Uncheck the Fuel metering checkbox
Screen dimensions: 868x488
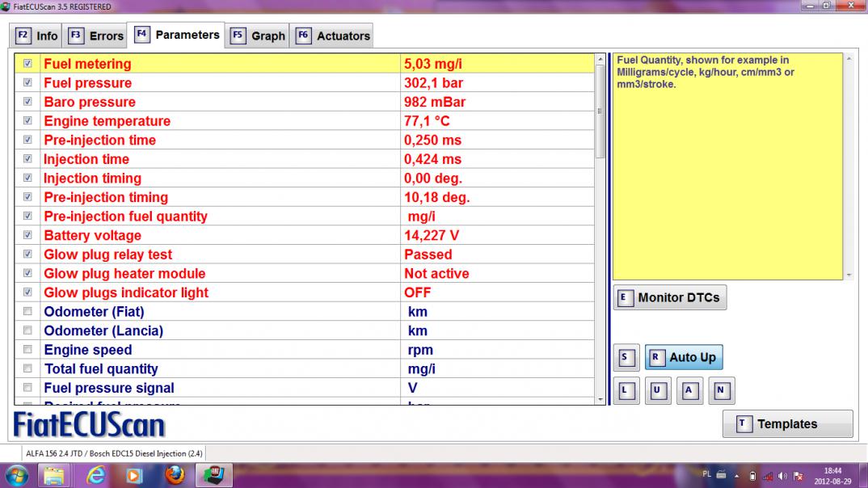coord(27,64)
